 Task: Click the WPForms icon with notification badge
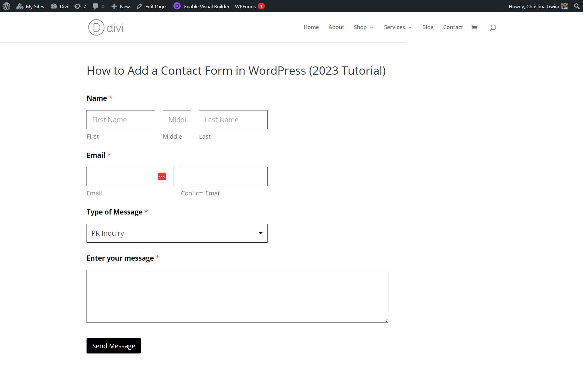tap(261, 6)
